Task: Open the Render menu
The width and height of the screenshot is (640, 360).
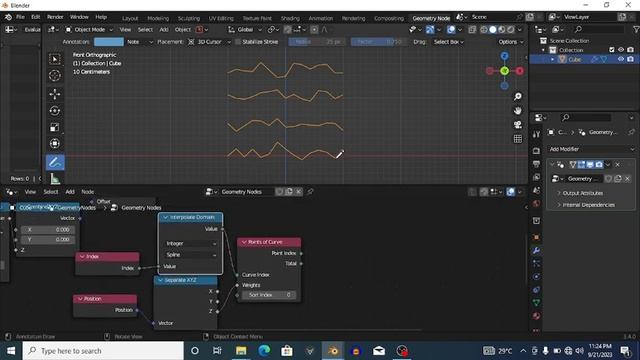Action: (55, 17)
